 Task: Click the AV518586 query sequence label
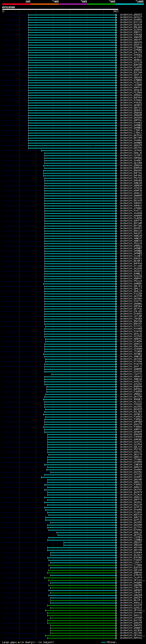point(8,8)
